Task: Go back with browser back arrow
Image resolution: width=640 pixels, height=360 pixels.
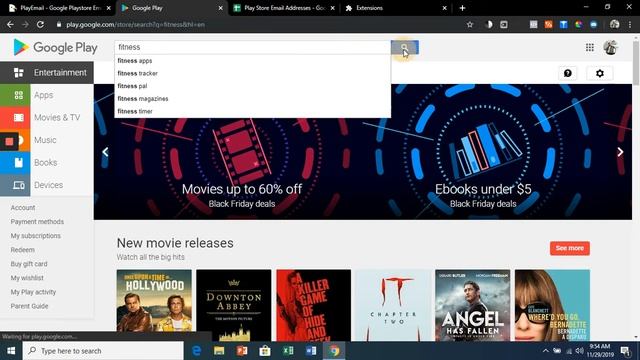Action: [10, 24]
